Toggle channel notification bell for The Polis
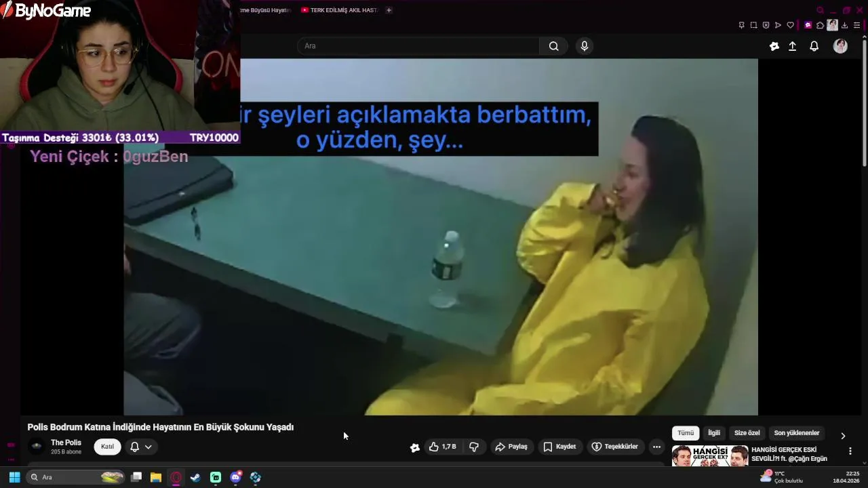The image size is (868, 488). tap(134, 447)
